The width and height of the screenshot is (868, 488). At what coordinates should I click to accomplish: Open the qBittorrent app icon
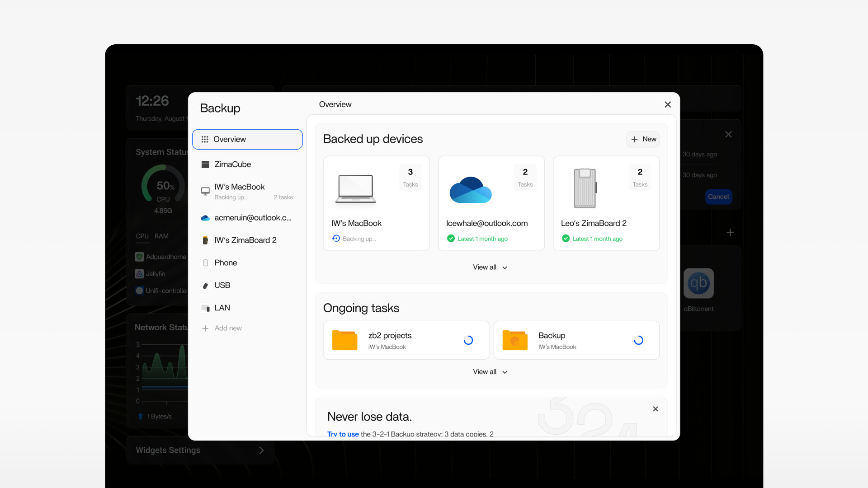pos(698,283)
